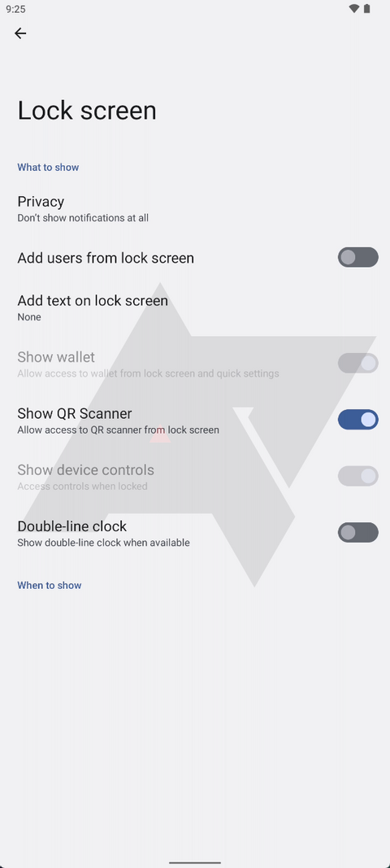Screen dimensions: 390x868
Task: Open Add text on lock screen
Action: [195, 308]
